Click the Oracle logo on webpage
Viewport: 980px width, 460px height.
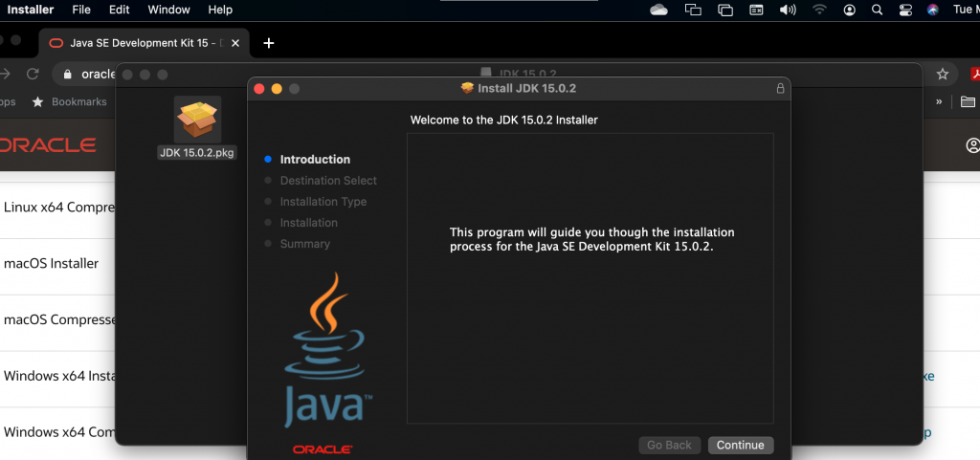[48, 145]
